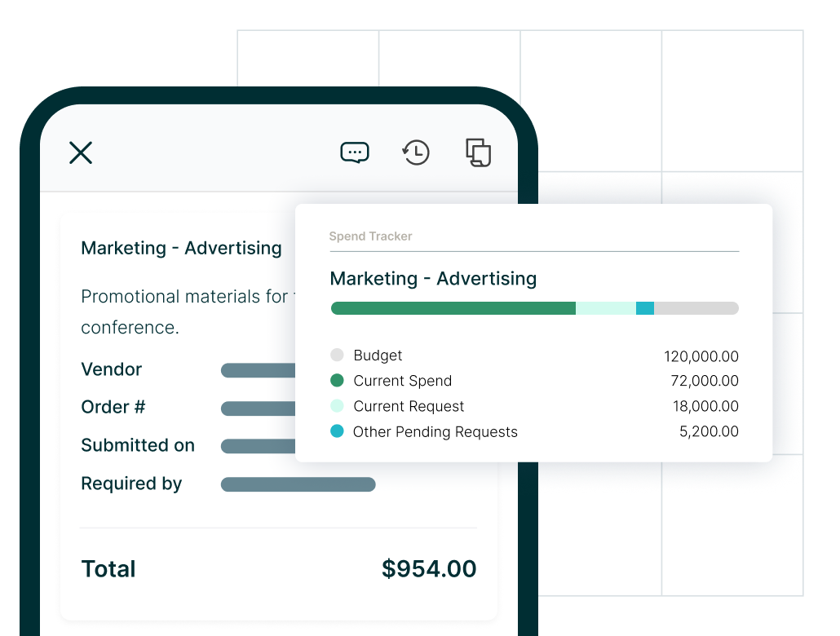Click the Spend Tracker heading
840x636 pixels.
tap(370, 236)
